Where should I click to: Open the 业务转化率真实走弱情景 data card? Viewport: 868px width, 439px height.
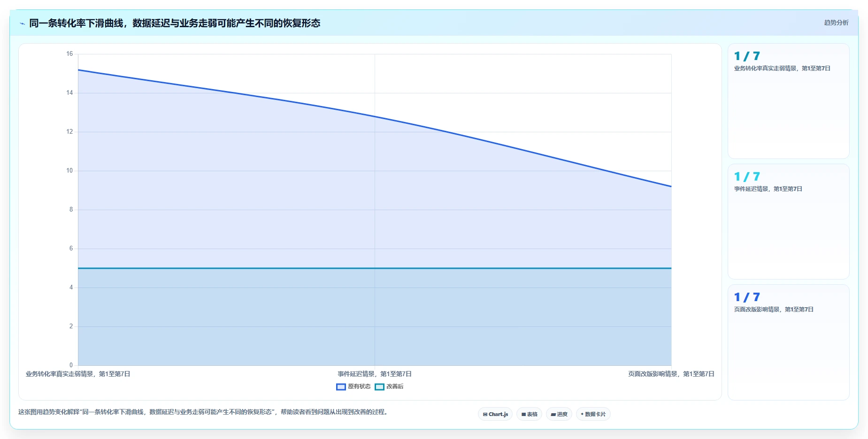788,101
